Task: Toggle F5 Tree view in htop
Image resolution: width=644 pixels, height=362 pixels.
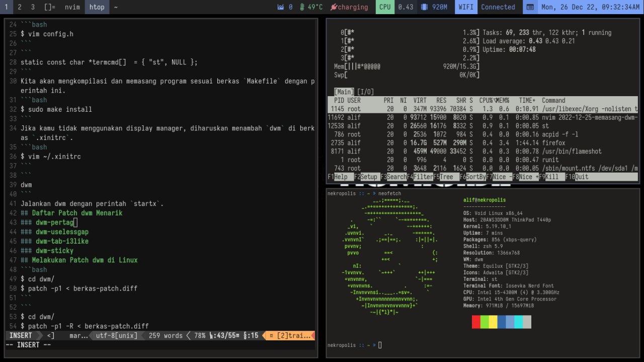Action: [x=446, y=177]
